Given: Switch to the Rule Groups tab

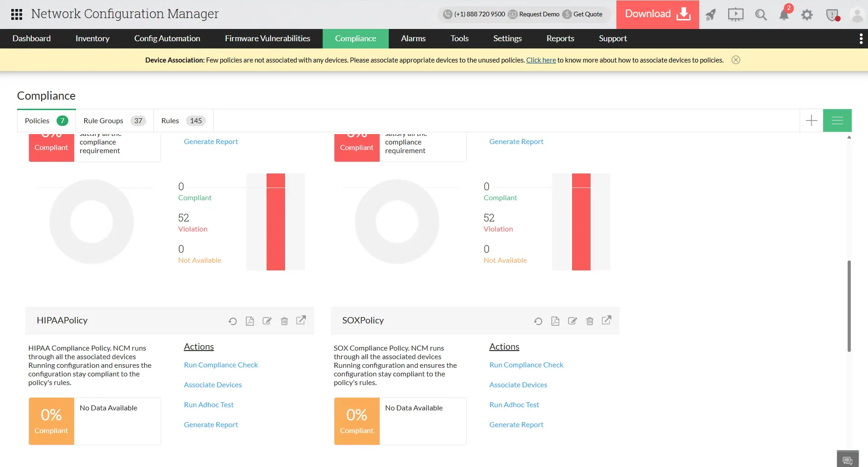Looking at the screenshot, I should pos(114,120).
